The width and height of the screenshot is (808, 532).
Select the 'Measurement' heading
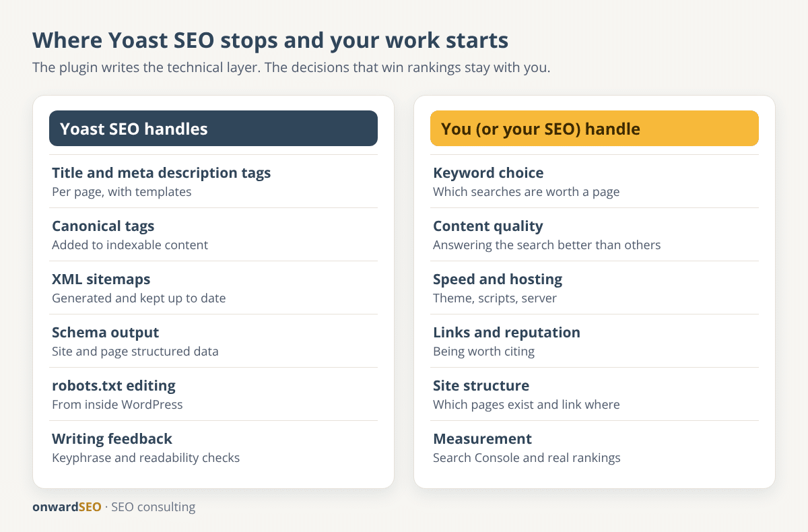click(x=483, y=439)
